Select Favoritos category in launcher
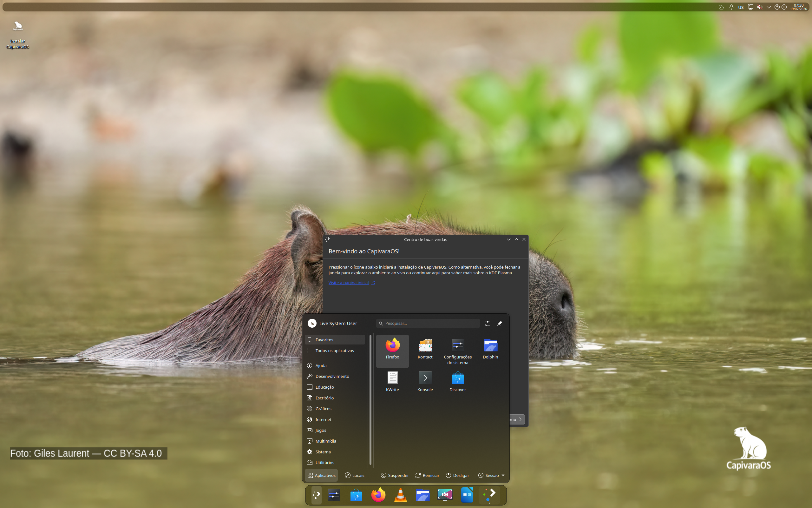812x508 pixels. pos(335,340)
